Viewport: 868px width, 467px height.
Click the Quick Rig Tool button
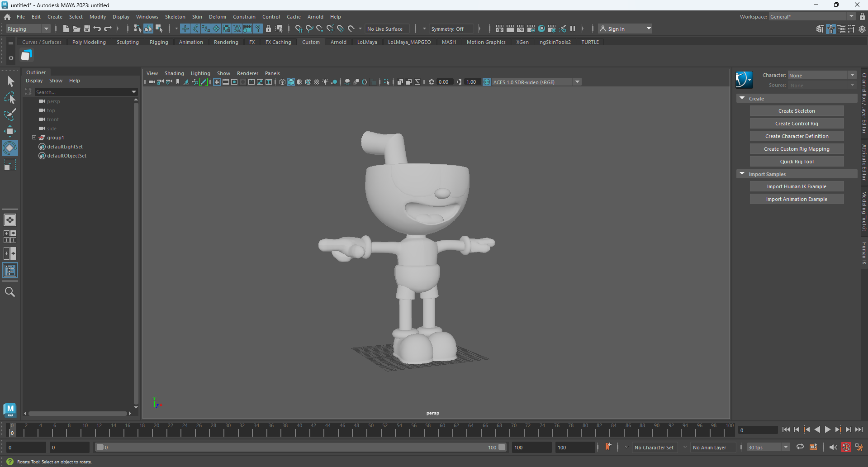(x=797, y=162)
